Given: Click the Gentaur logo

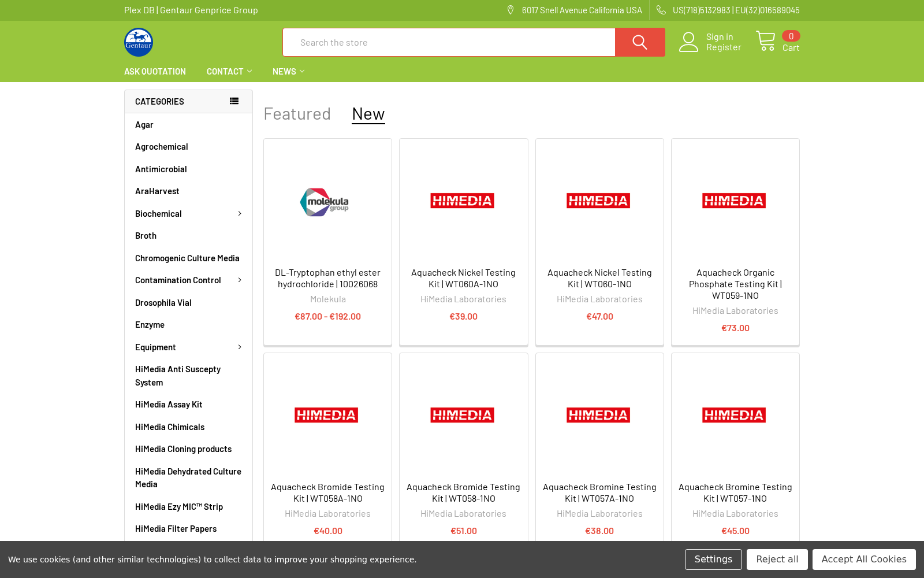Looking at the screenshot, I should point(139,42).
